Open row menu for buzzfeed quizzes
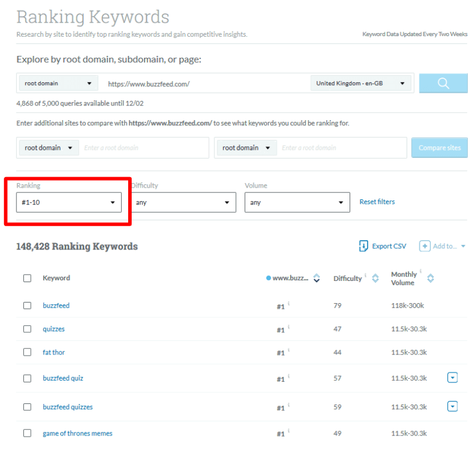476x450 pixels. (x=452, y=406)
